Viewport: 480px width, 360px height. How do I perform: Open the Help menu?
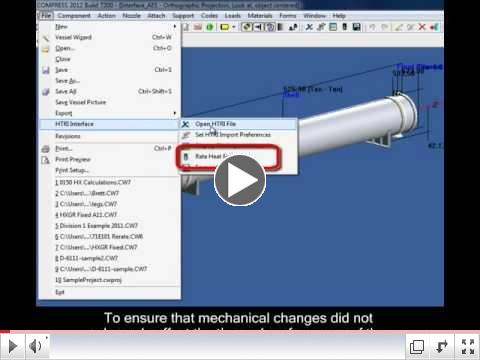coord(339,16)
